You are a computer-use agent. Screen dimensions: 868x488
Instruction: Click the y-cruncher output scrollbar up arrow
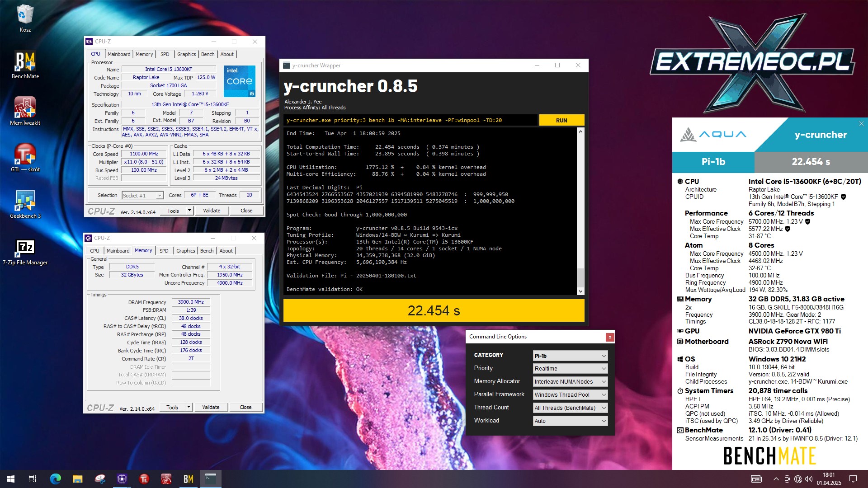tap(580, 131)
